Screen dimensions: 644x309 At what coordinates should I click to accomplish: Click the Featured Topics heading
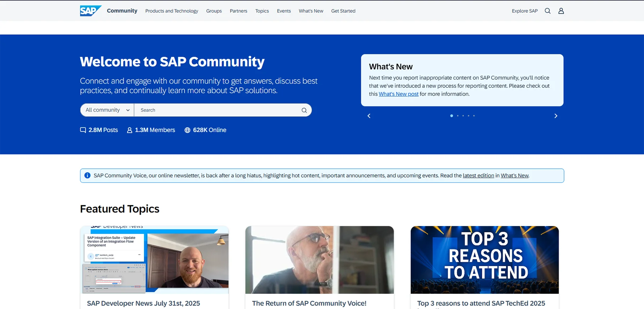[x=120, y=209]
